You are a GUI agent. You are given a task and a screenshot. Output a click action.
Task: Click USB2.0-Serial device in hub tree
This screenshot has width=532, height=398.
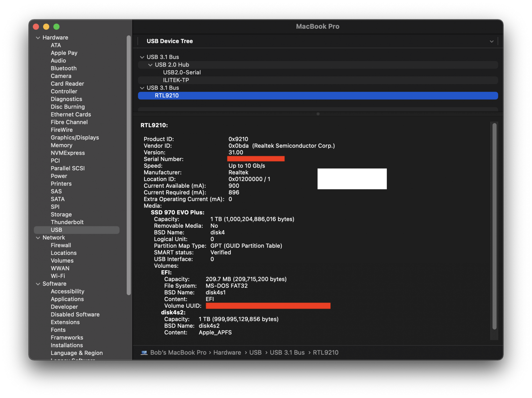pos(182,72)
